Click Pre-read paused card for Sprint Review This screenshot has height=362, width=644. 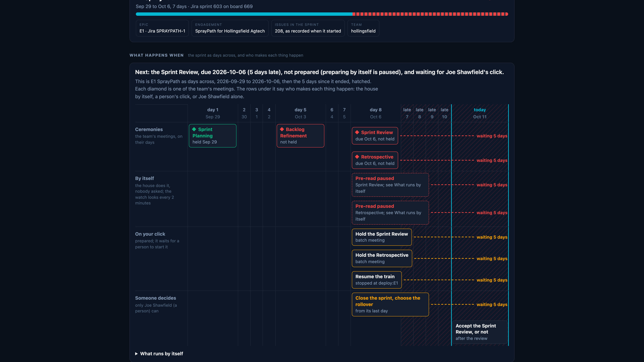click(x=390, y=185)
